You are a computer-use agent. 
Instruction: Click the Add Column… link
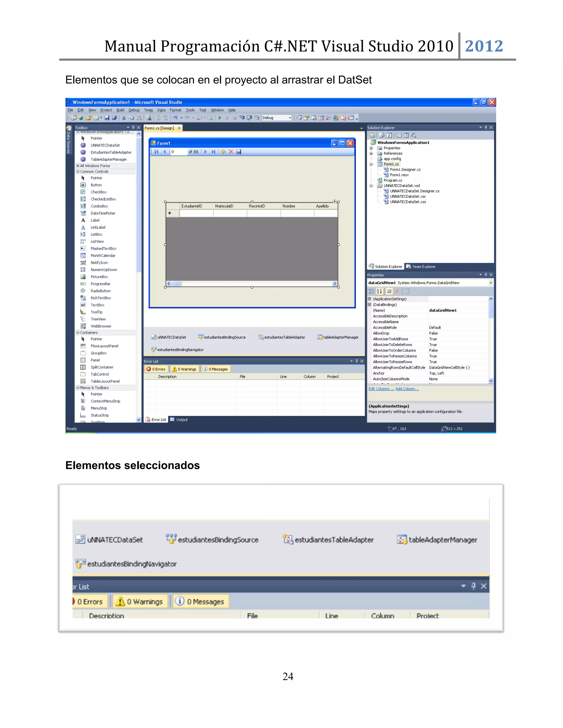click(x=407, y=389)
